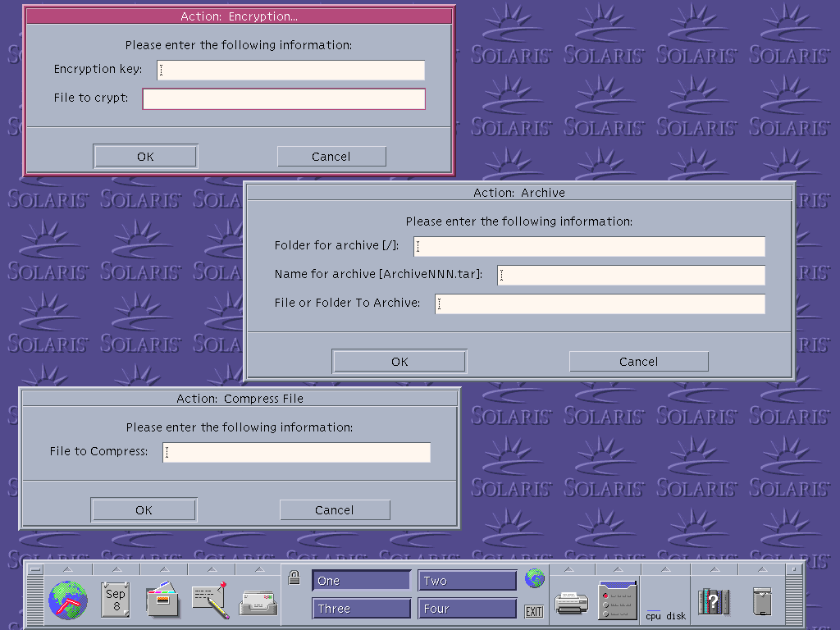Expand subpanel arrow above File Manager
Image resolution: width=840 pixels, height=630 pixels.
point(164,569)
